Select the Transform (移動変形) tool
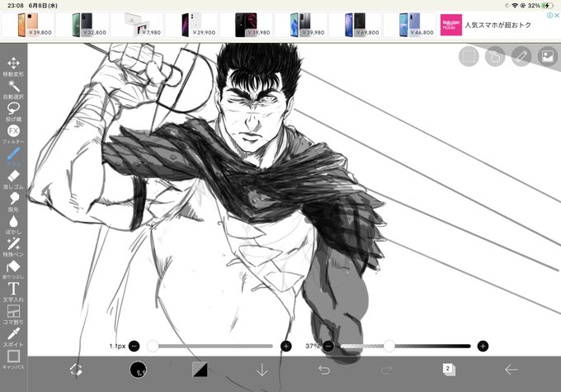 13,67
